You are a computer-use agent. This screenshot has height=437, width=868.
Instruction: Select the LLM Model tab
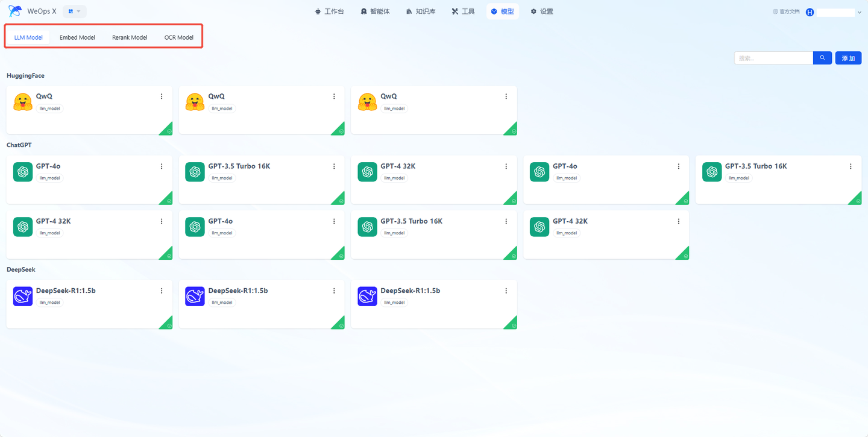pos(28,37)
